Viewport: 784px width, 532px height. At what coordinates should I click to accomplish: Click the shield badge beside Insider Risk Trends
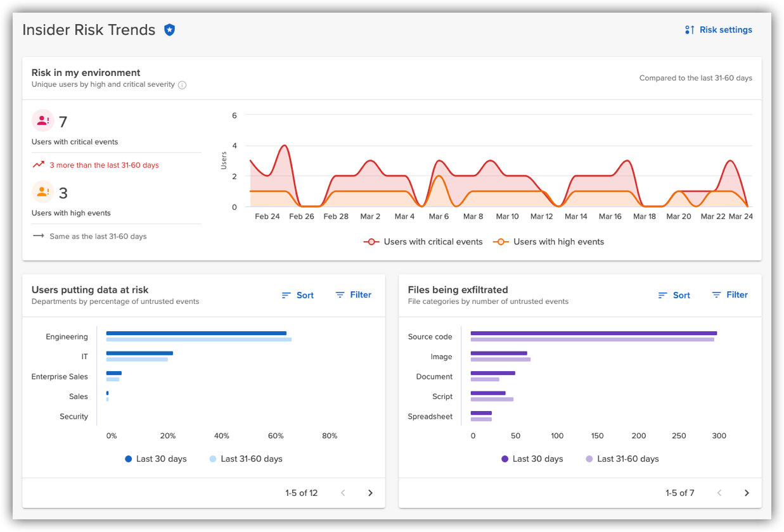coord(169,29)
